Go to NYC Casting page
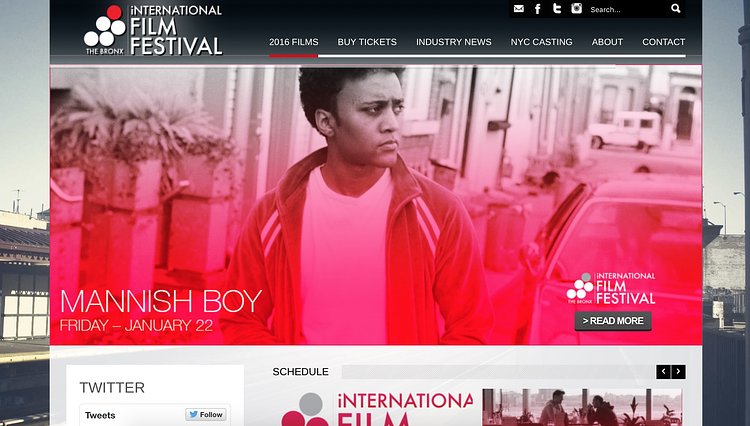The image size is (750, 426). [x=541, y=42]
